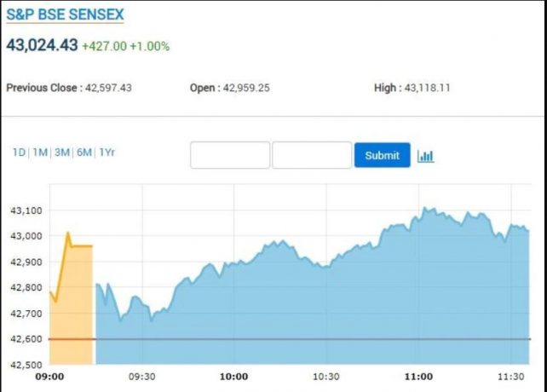
Task: Click the Open value 42,959.25
Action: coord(245,88)
